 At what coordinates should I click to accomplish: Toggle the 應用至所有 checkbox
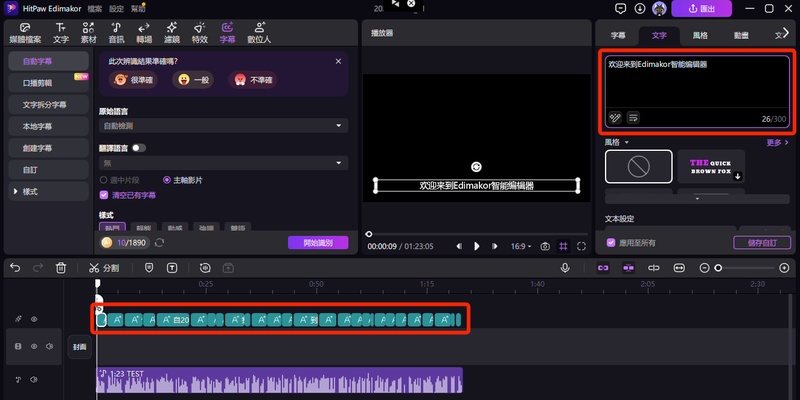(x=611, y=243)
